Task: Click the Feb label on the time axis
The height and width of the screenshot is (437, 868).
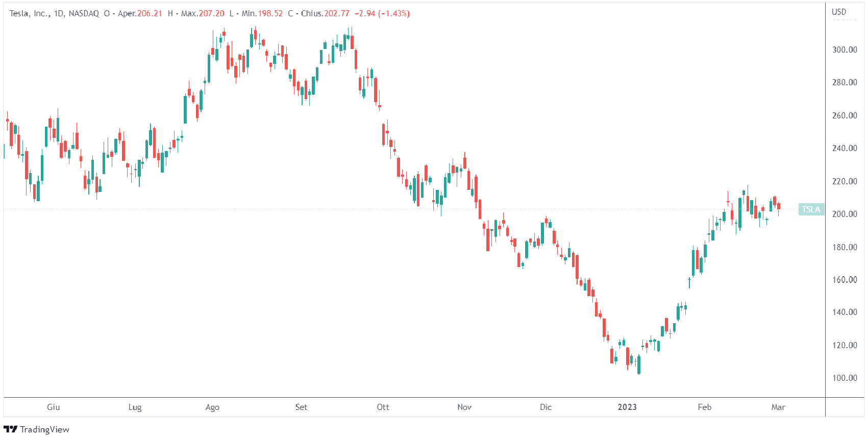Action: point(704,407)
